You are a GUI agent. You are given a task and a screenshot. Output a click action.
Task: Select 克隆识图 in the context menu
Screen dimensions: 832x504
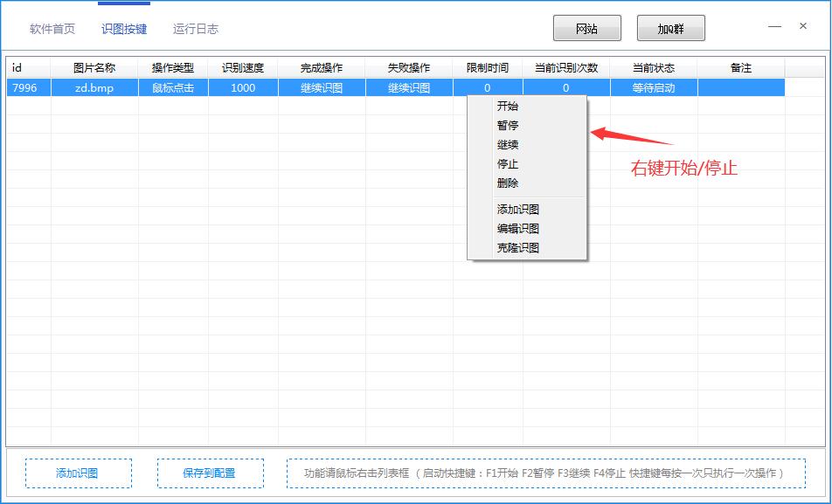[x=518, y=248]
